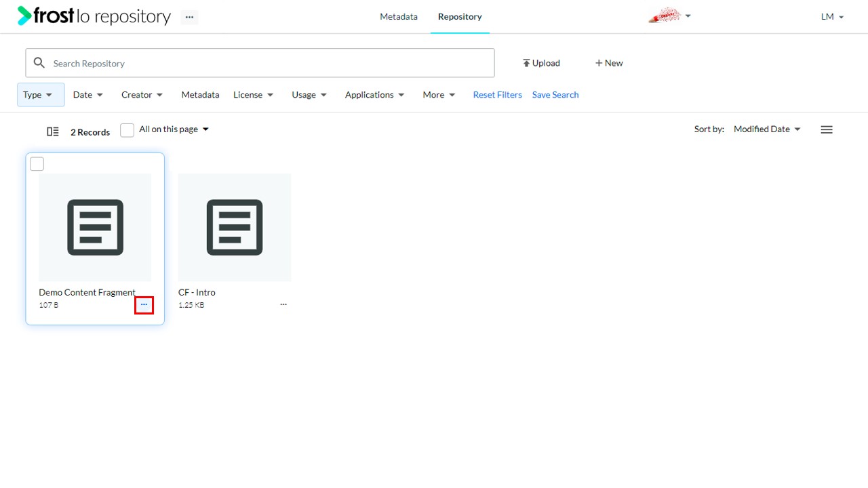868x488 pixels.
Task: Open the hamburger view options icon
Action: (827, 129)
